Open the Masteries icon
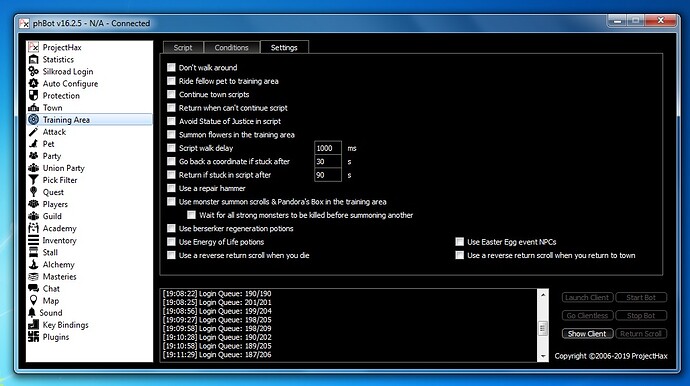 click(33, 276)
